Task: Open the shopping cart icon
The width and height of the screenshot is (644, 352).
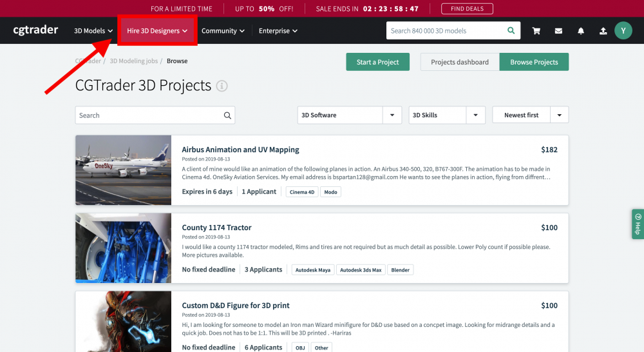Action: 536,31
